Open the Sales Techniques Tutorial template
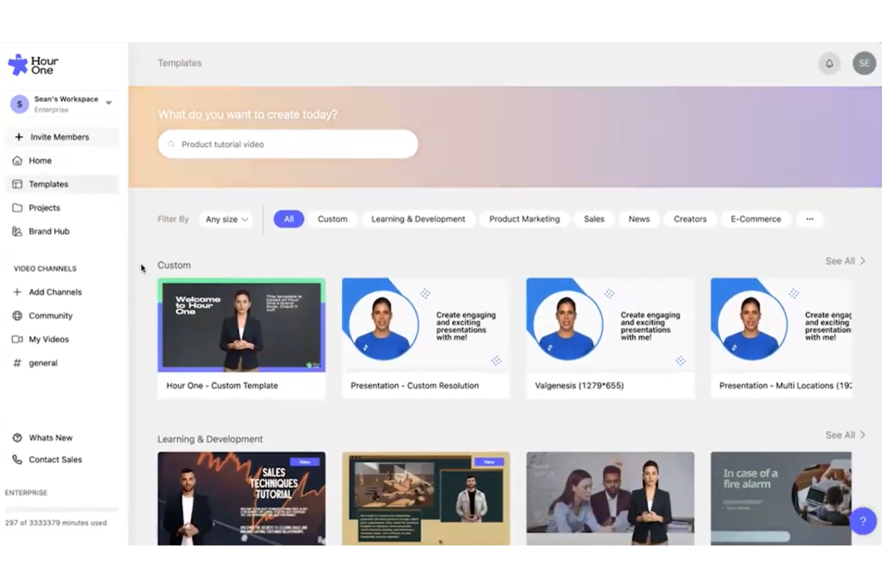The width and height of the screenshot is (882, 588). pyautogui.click(x=241, y=499)
